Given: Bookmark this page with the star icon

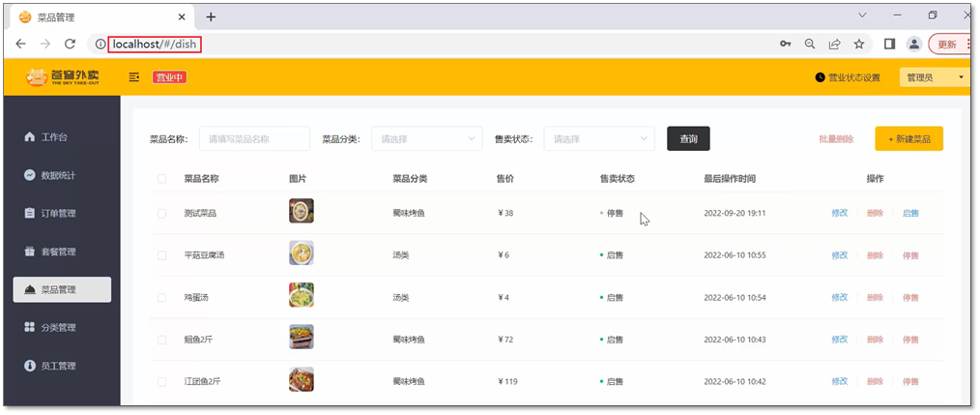Looking at the screenshot, I should pos(858,44).
